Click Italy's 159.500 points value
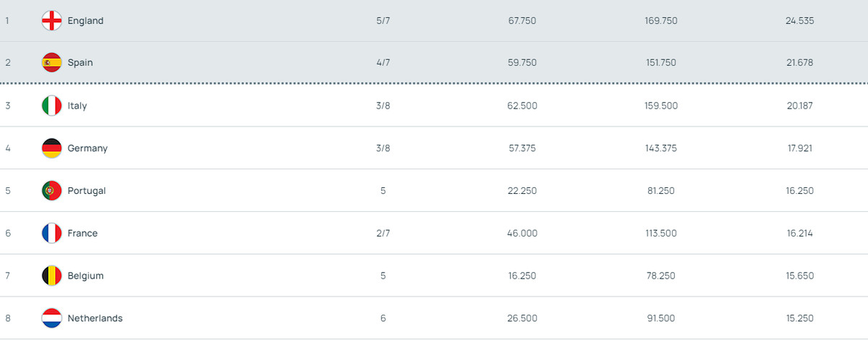868x340 pixels. [660, 106]
